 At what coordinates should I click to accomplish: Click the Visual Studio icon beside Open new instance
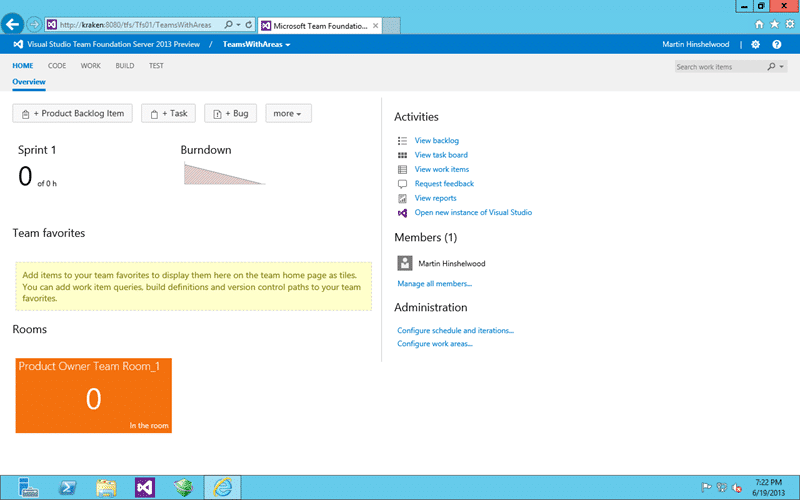pos(402,213)
